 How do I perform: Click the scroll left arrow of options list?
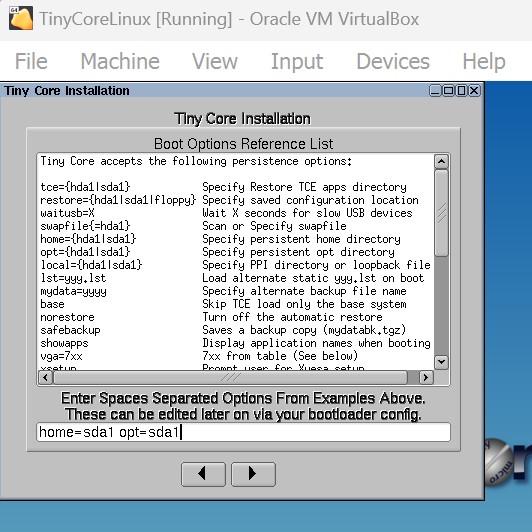click(x=45, y=377)
